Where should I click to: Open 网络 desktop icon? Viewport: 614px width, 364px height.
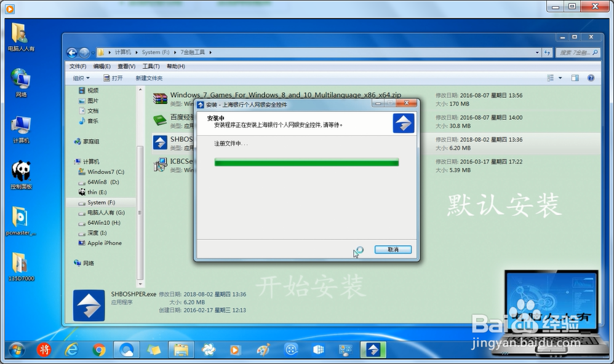tap(21, 82)
